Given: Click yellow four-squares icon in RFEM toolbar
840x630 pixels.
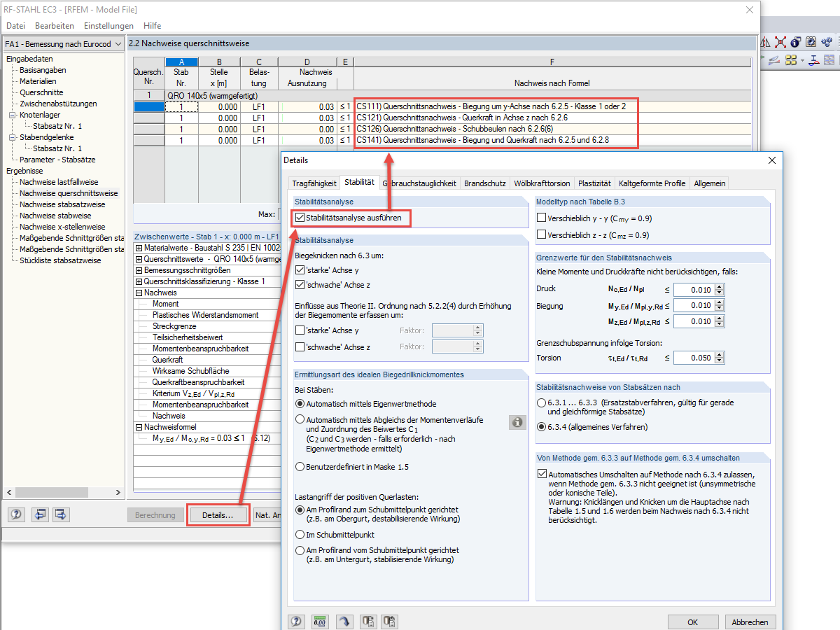Looking at the screenshot, I should pyautogui.click(x=791, y=60).
